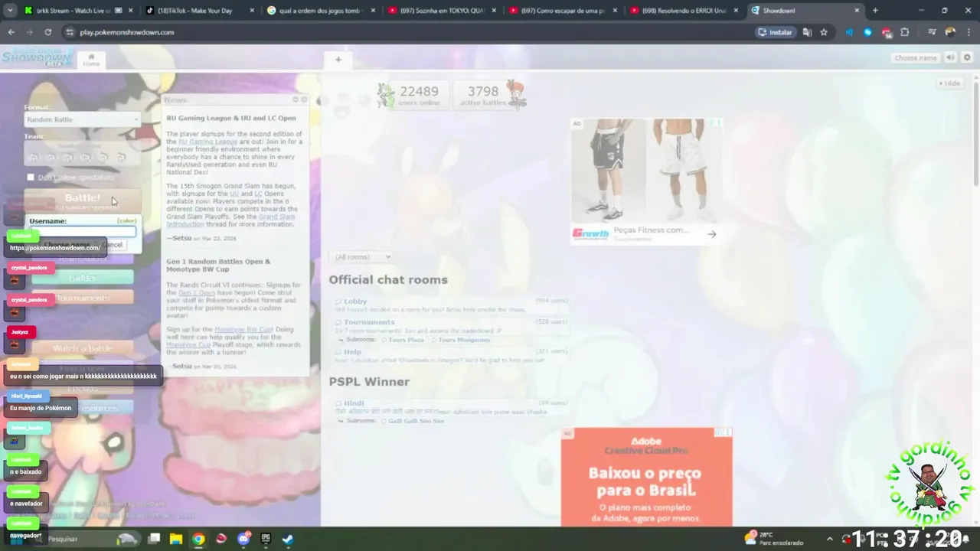Open Showdown options gear icon
Image resolution: width=980 pixels, height=551 pixels.
pos(967,57)
